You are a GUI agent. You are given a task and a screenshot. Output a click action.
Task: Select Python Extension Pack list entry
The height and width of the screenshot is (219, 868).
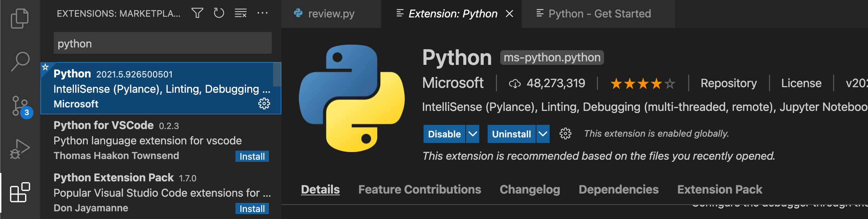[x=161, y=192]
